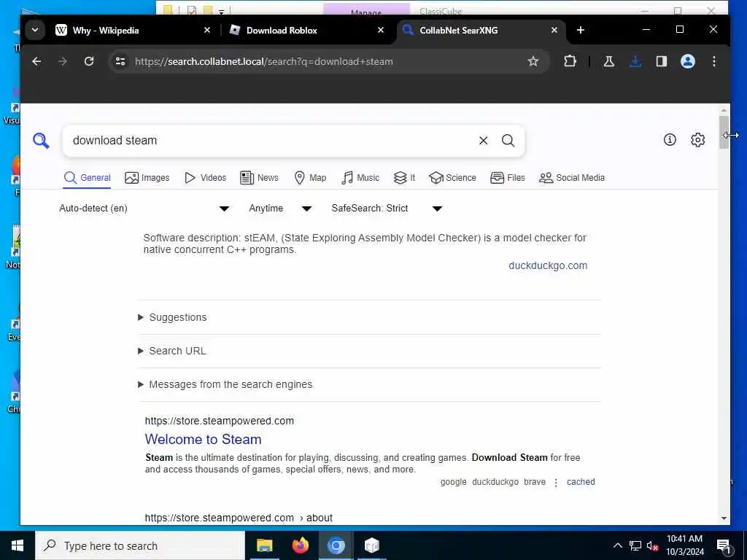
Task: Open result options three-dot icon
Action: (x=556, y=483)
